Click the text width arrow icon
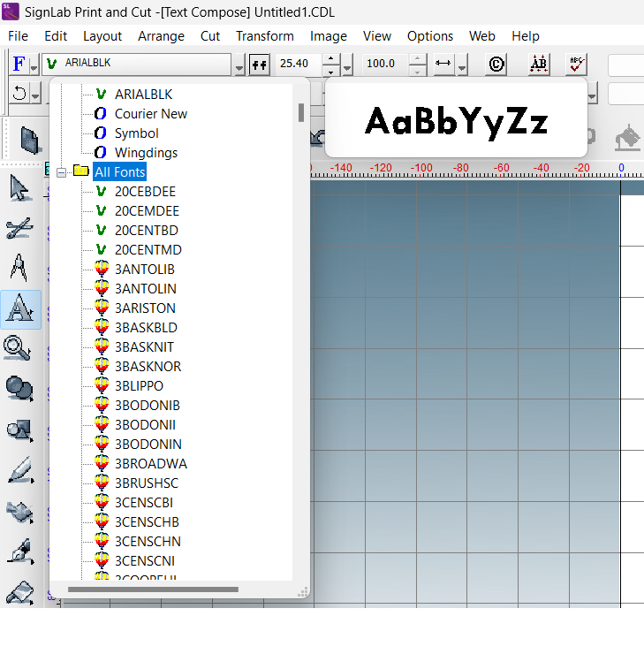This screenshot has height=654, width=644. (443, 64)
